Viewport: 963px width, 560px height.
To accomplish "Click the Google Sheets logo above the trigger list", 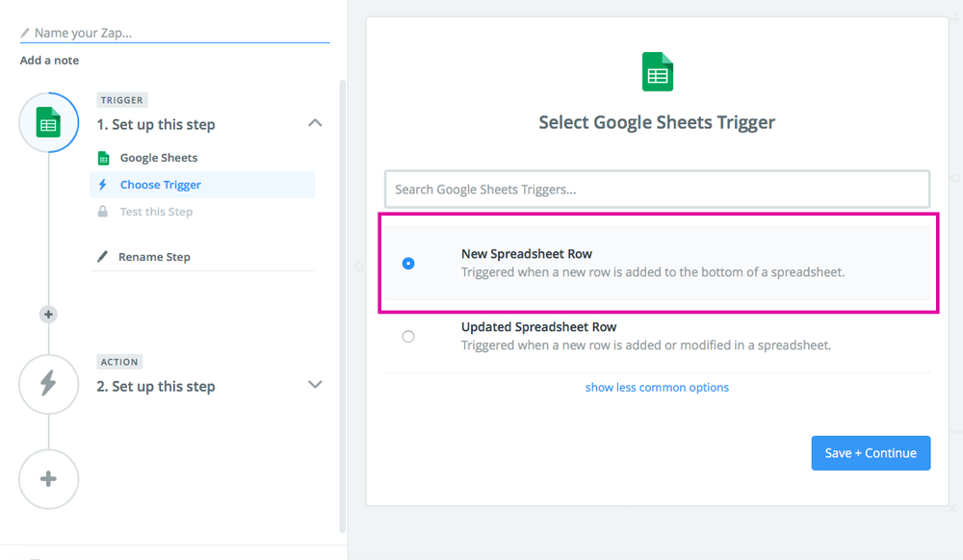I will point(657,71).
